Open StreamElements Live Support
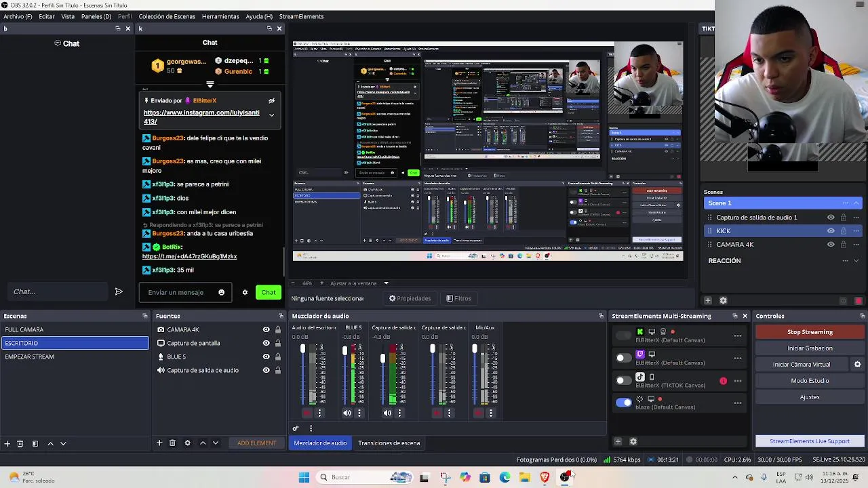 [x=810, y=441]
